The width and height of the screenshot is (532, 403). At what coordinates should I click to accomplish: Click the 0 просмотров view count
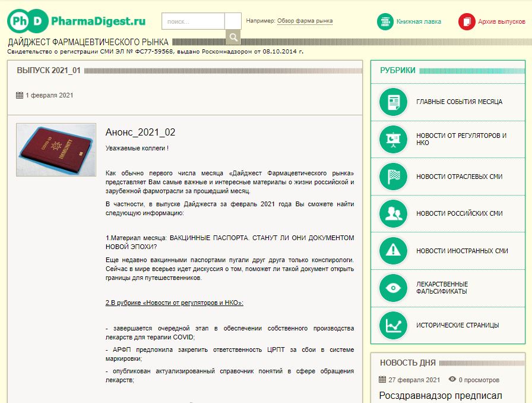coord(479,380)
